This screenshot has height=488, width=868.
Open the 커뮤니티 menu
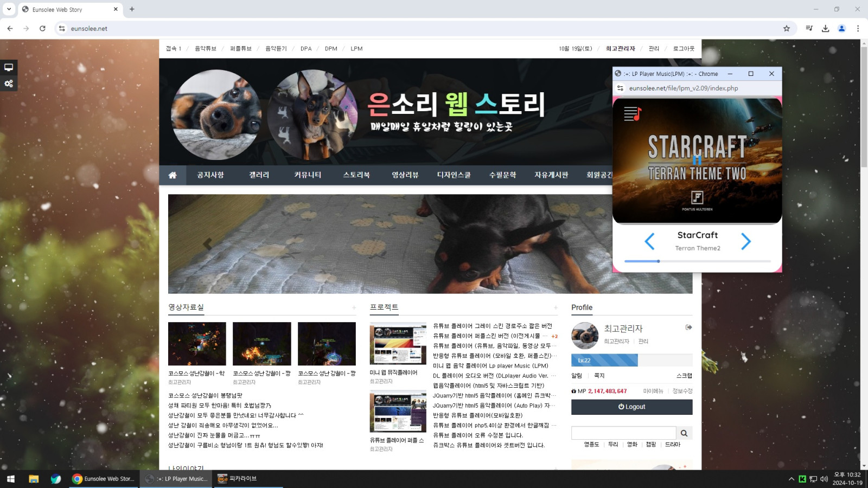click(308, 175)
